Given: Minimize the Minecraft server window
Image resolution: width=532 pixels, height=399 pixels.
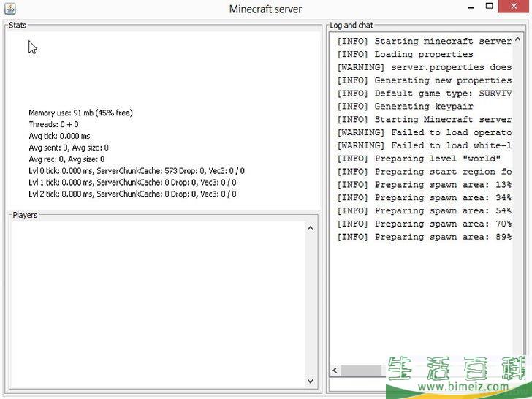Looking at the screenshot, I should coord(471,8).
